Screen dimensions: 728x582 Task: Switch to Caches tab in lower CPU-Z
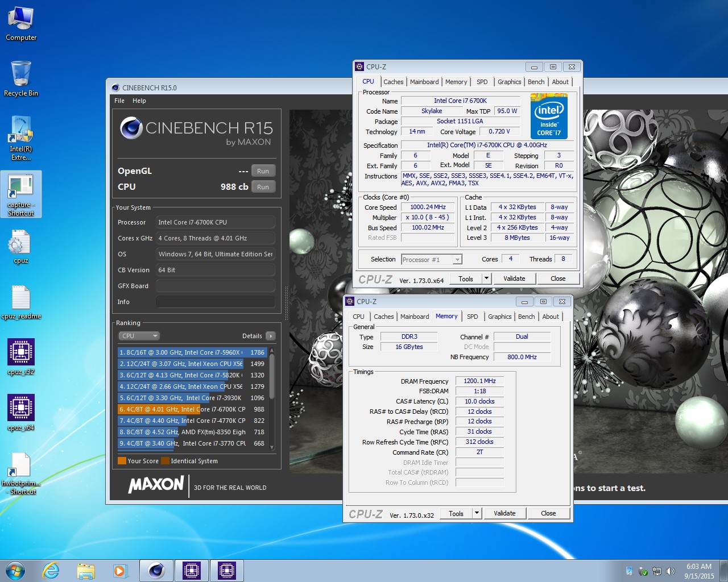pos(383,317)
